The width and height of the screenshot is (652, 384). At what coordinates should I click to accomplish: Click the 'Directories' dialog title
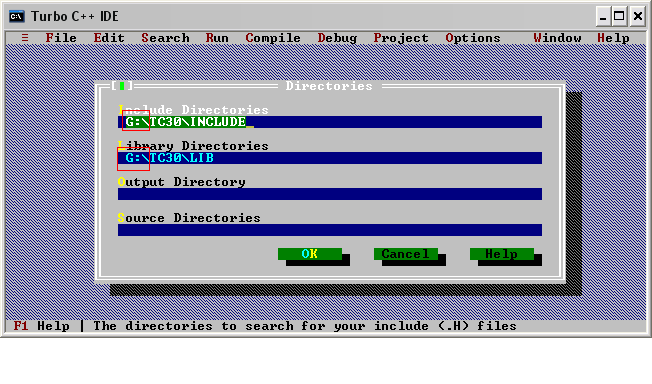(x=329, y=86)
